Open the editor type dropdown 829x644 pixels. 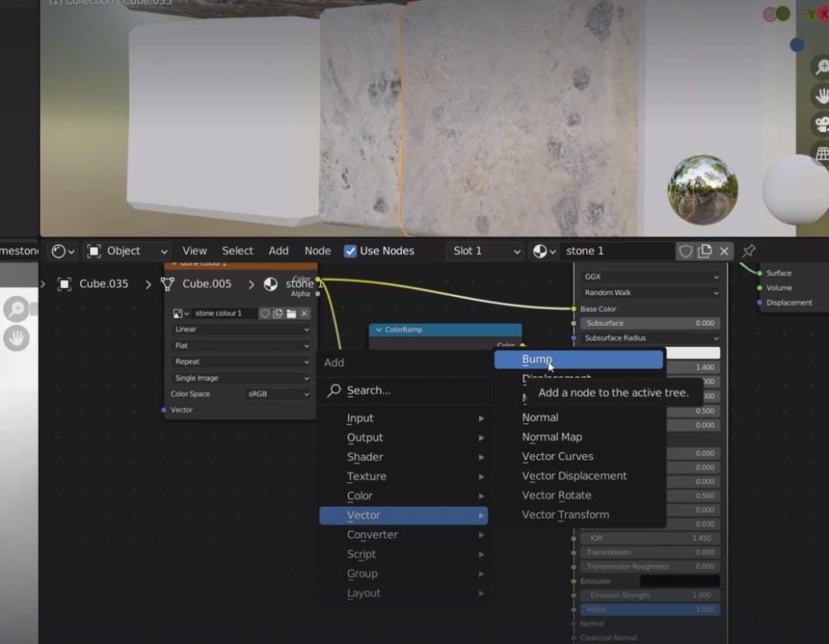click(x=63, y=251)
